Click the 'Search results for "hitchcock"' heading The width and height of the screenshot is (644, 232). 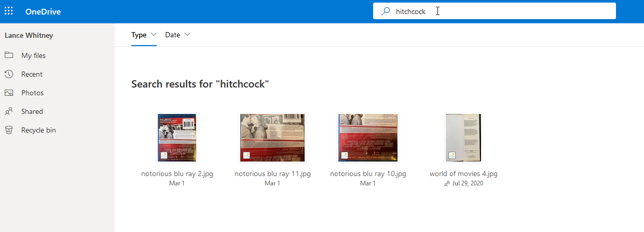[200, 84]
